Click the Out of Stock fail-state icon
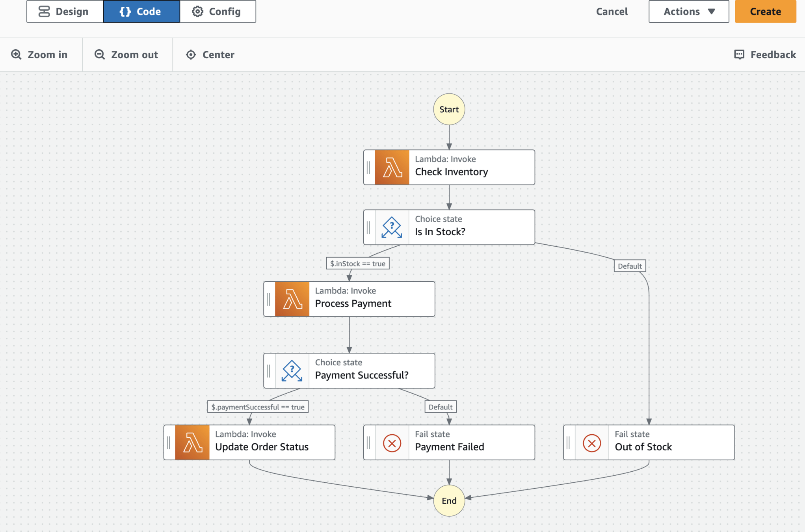 coord(591,443)
